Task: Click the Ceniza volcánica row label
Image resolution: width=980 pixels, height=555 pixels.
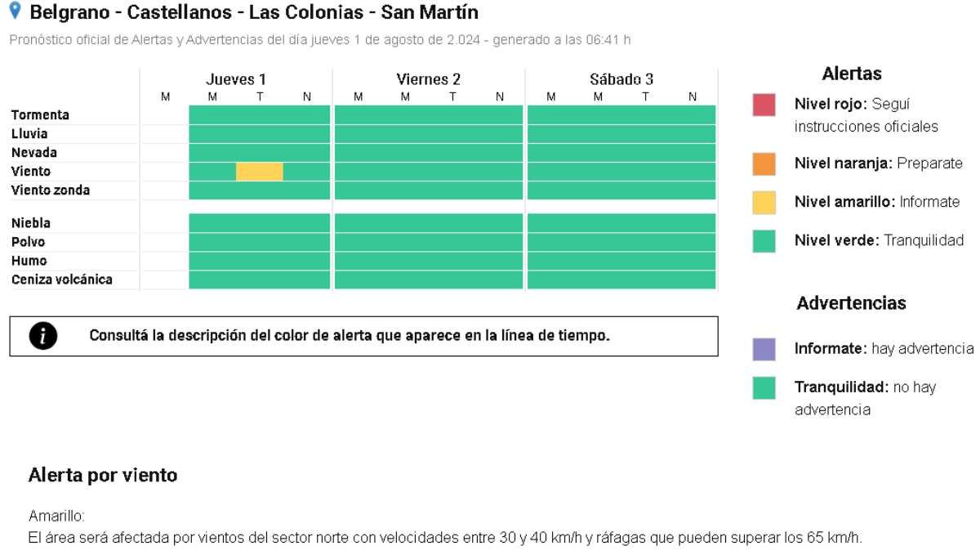Action: (62, 280)
